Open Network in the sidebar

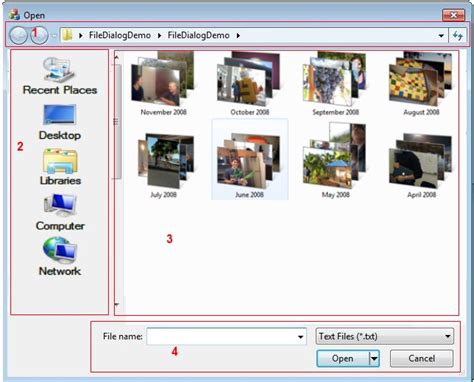(60, 257)
